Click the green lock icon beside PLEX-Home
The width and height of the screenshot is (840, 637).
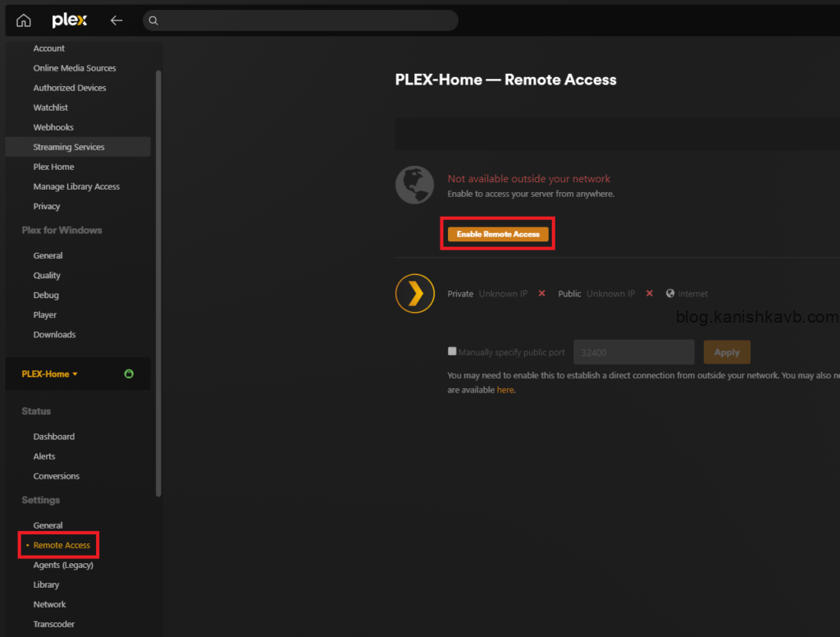(129, 374)
